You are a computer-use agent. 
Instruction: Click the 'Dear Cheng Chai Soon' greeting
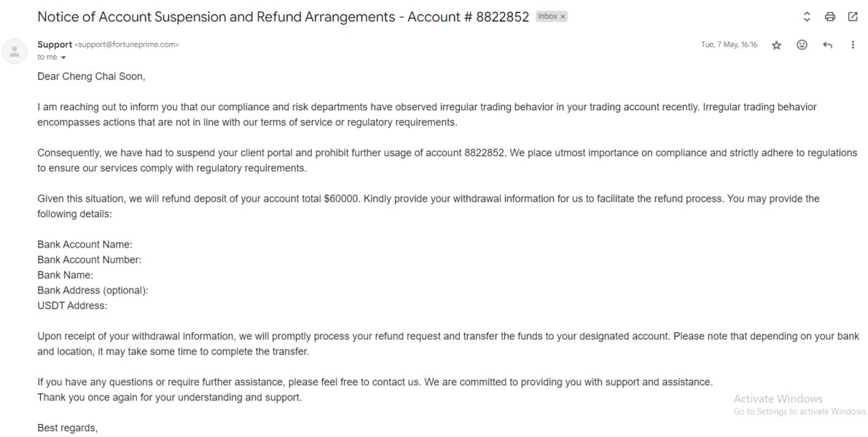pos(91,76)
